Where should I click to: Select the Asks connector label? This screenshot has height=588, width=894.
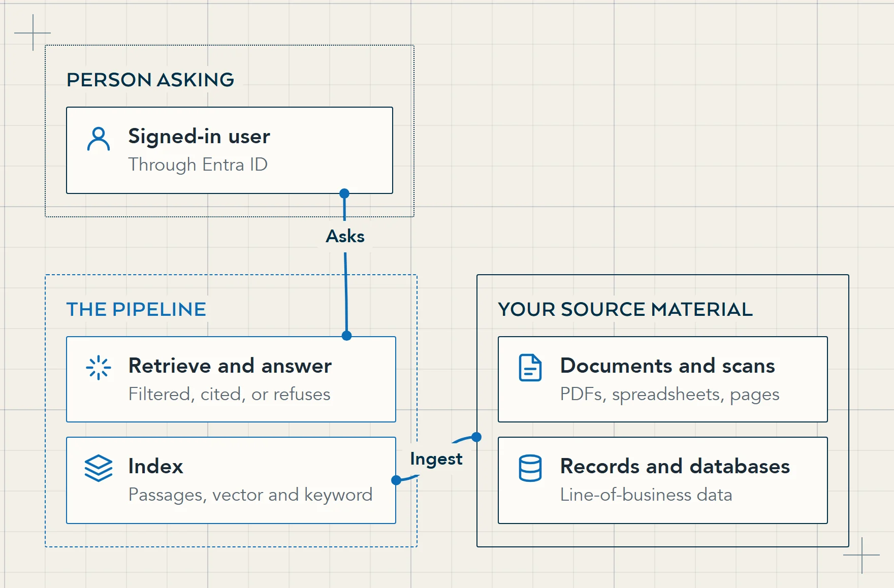click(x=345, y=236)
